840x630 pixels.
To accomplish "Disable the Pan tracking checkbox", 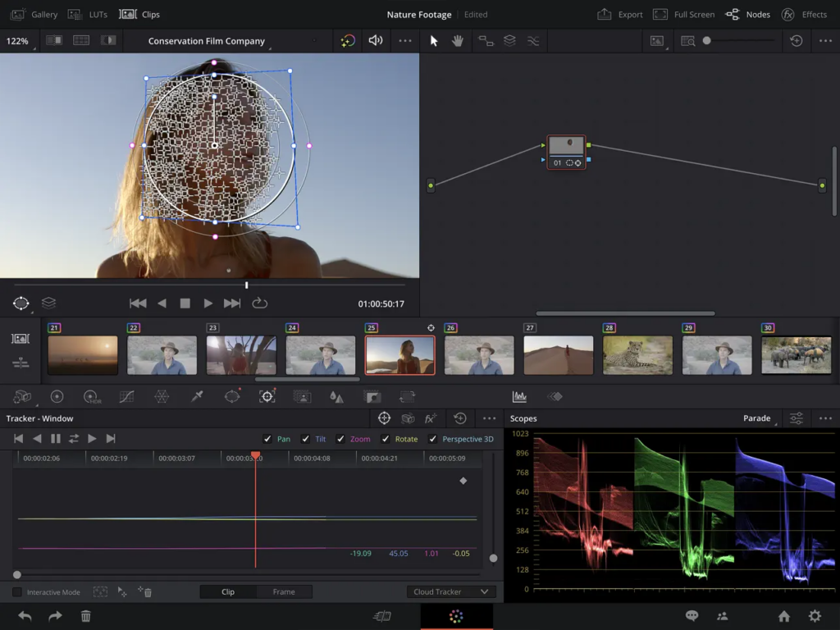I will tap(268, 439).
